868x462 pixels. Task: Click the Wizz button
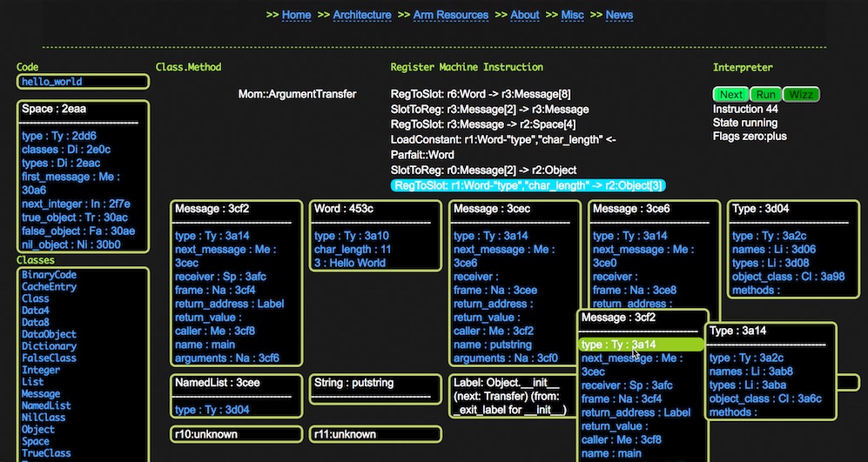point(801,95)
